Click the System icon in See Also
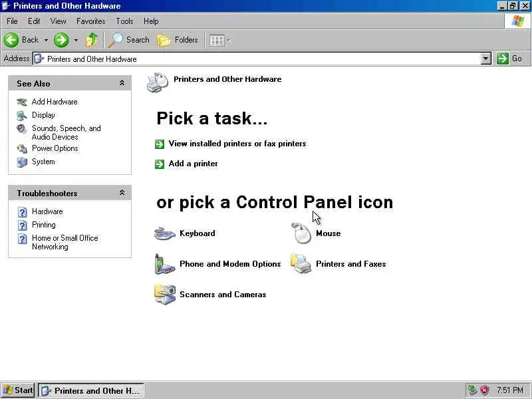532x399 pixels. (x=22, y=162)
